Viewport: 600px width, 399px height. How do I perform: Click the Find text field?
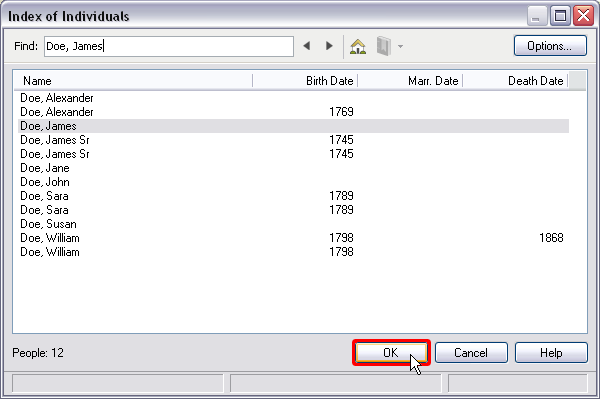coord(169,46)
